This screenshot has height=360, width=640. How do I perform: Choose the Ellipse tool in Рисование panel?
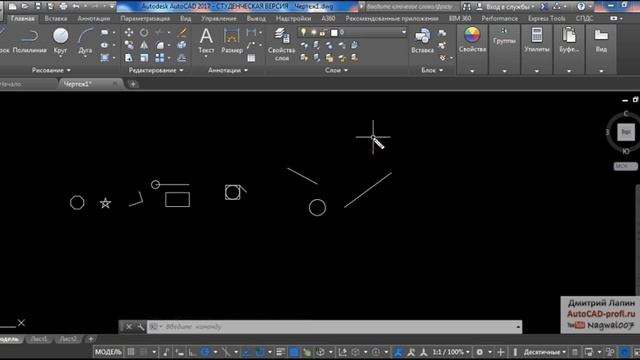105,45
